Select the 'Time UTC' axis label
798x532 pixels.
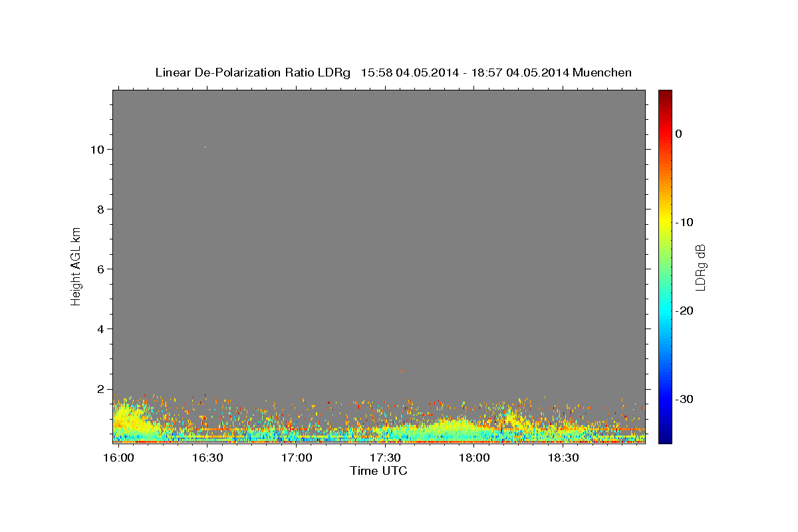(378, 471)
